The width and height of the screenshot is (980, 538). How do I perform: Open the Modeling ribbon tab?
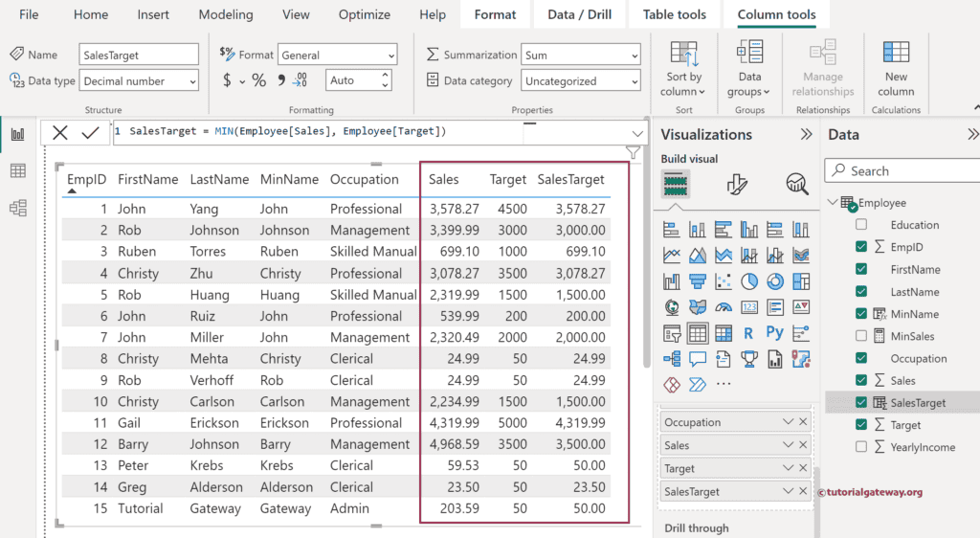coord(226,14)
